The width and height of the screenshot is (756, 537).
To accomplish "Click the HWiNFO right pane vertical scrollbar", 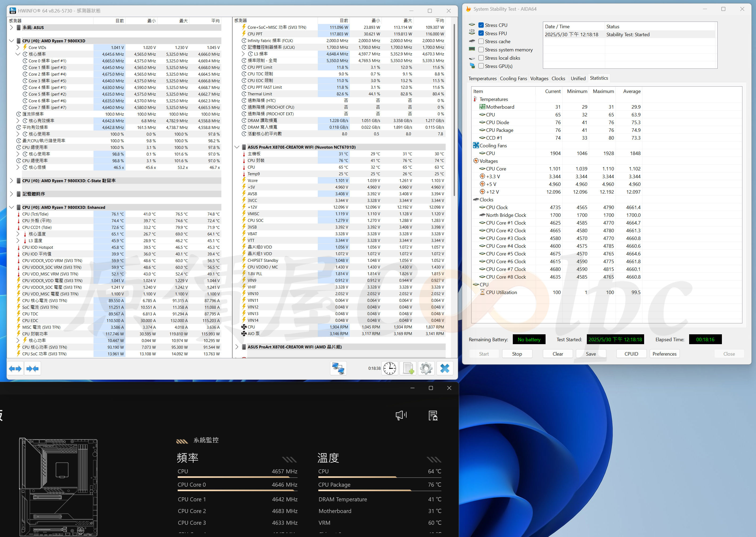I will click(x=454, y=110).
